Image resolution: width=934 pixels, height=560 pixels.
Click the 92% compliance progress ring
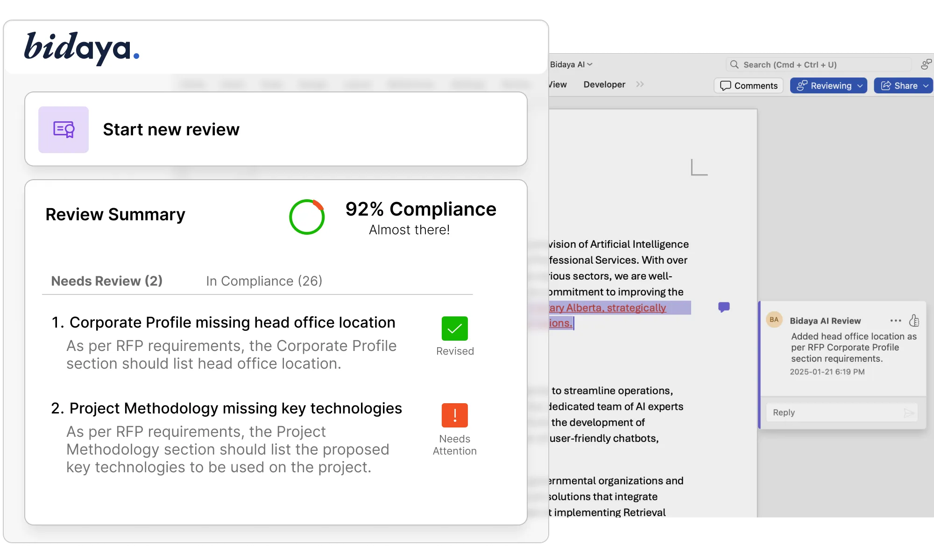point(307,217)
